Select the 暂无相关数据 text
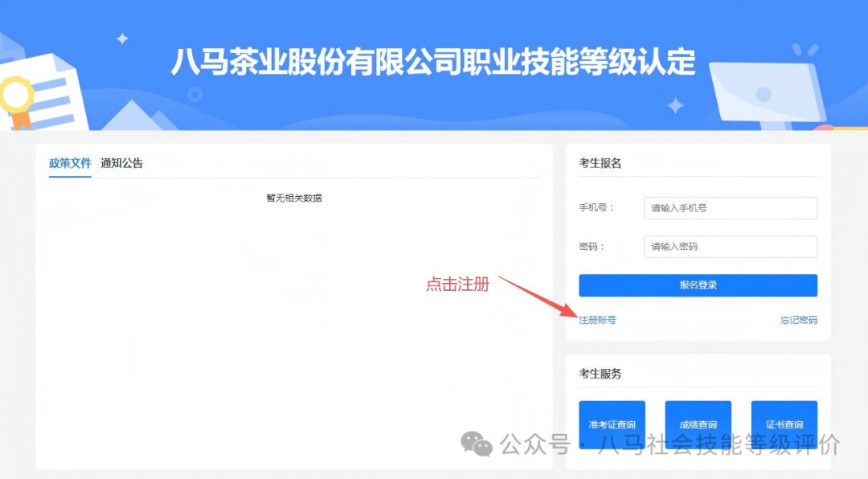Image resolution: width=868 pixels, height=479 pixels. 294,199
